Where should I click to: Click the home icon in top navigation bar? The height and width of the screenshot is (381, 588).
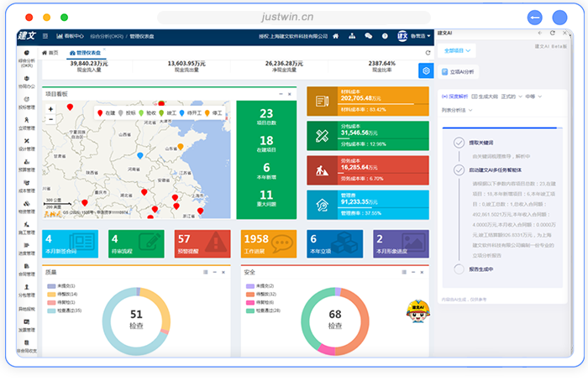point(336,36)
